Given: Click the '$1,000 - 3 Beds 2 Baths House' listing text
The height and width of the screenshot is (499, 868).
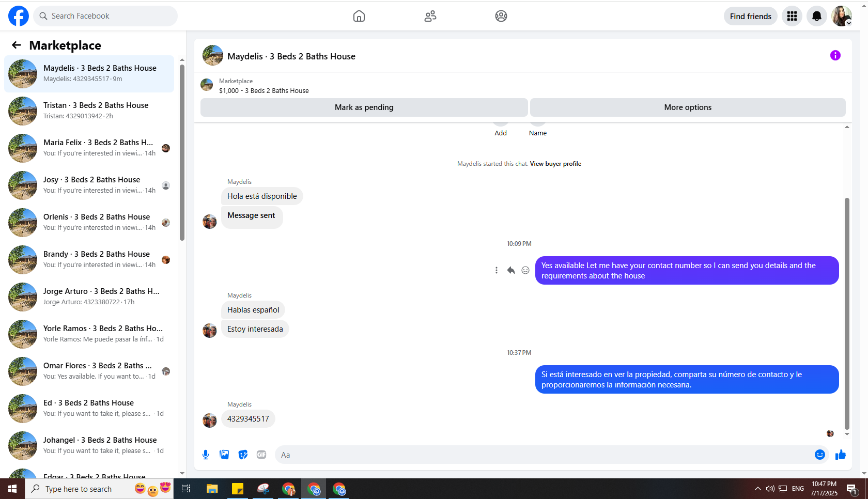Looking at the screenshot, I should (264, 91).
